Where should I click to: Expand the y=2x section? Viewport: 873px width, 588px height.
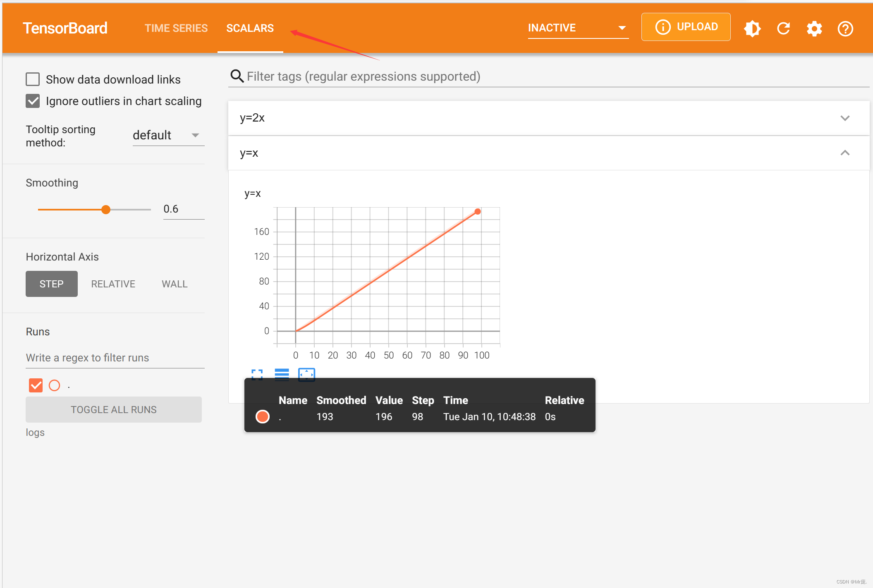tap(846, 118)
